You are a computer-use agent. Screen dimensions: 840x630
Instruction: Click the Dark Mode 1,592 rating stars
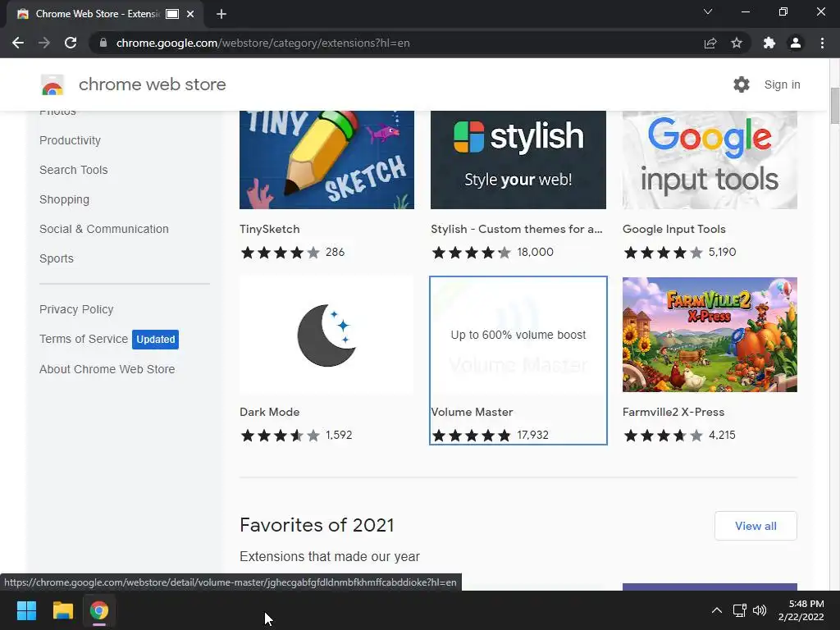(281, 435)
